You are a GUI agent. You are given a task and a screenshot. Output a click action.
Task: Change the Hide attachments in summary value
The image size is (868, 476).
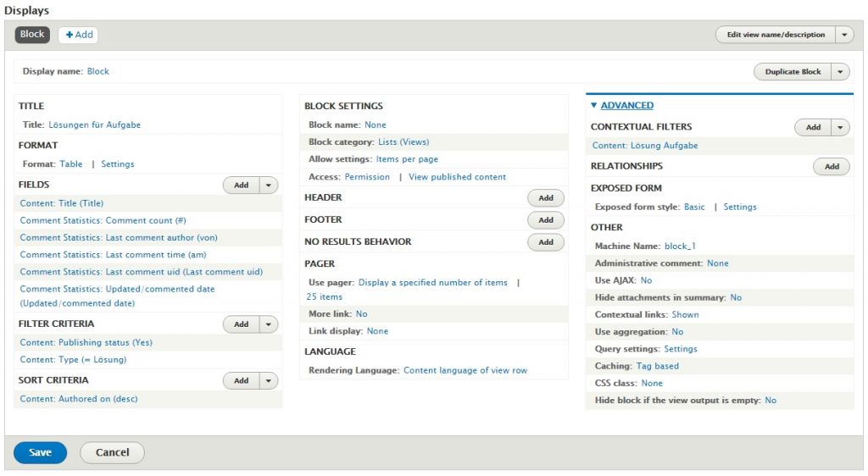[735, 298]
